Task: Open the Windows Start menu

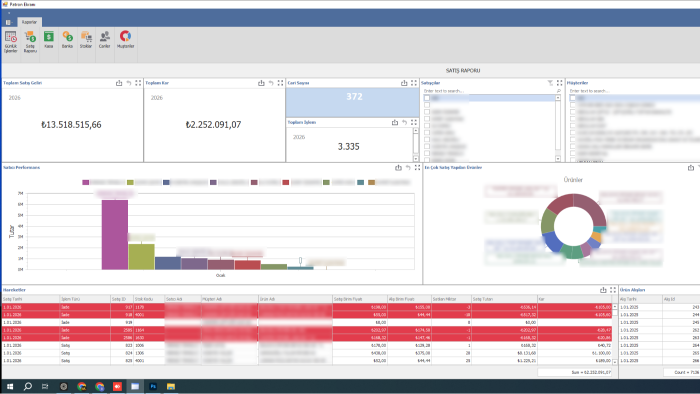Action: (10, 386)
